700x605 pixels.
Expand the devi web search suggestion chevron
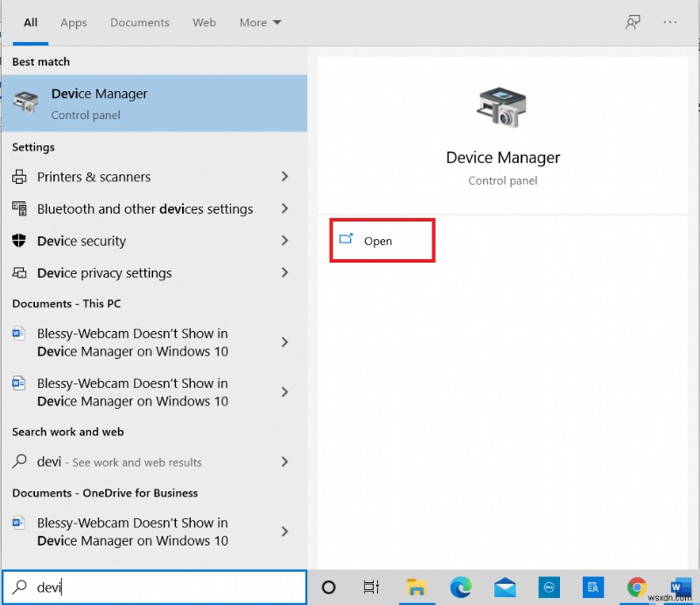tap(284, 461)
